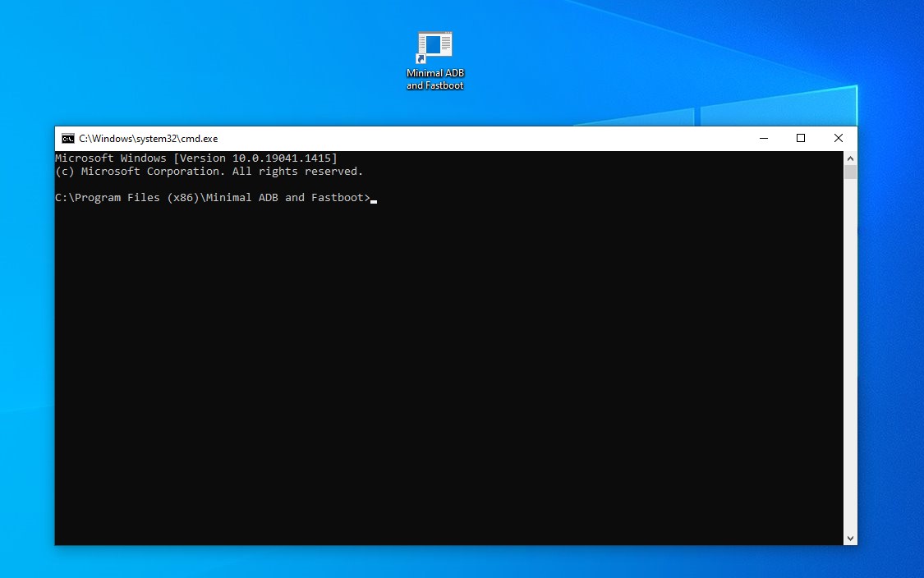Click the scrollbar up arrow in cmd
The width and height of the screenshot is (924, 578).
[x=850, y=158]
